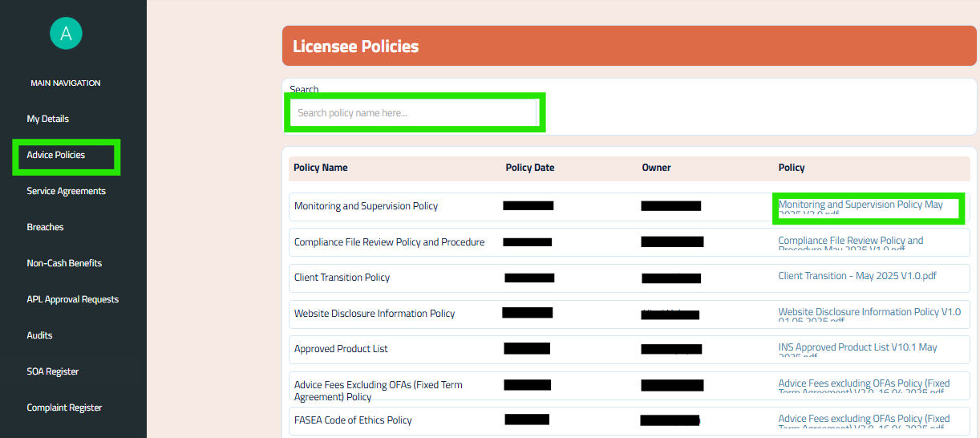Click the user avatar circle with letter A
The width and height of the screenshot is (980, 438).
tap(66, 33)
